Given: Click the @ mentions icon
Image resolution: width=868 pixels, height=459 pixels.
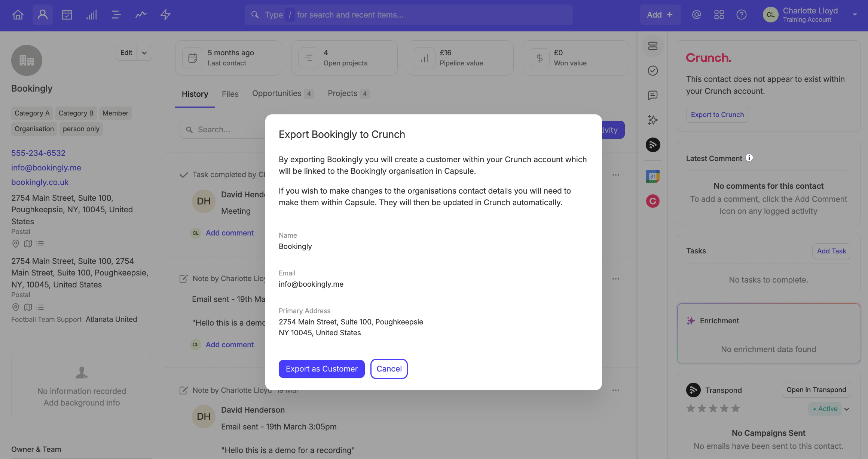Looking at the screenshot, I should [x=696, y=15].
